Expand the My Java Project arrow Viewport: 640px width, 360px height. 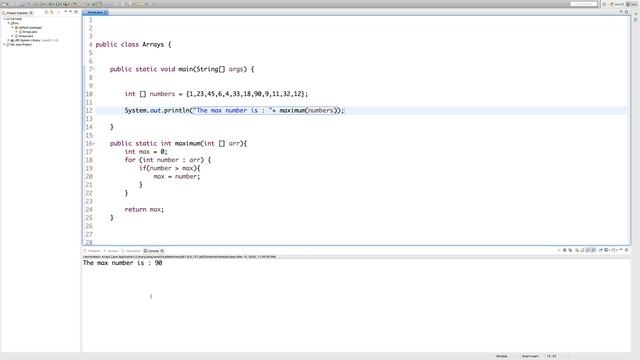pyautogui.click(x=4, y=44)
